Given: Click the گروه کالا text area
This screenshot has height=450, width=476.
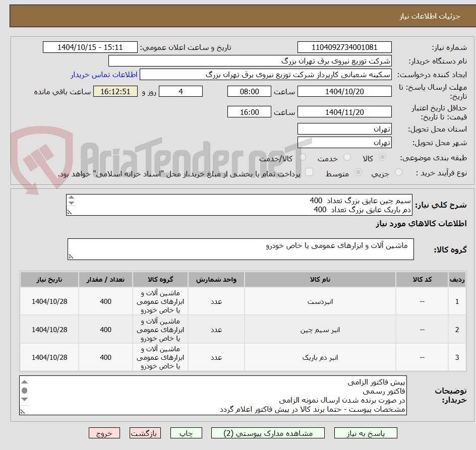Looking at the screenshot, I should point(241,249).
